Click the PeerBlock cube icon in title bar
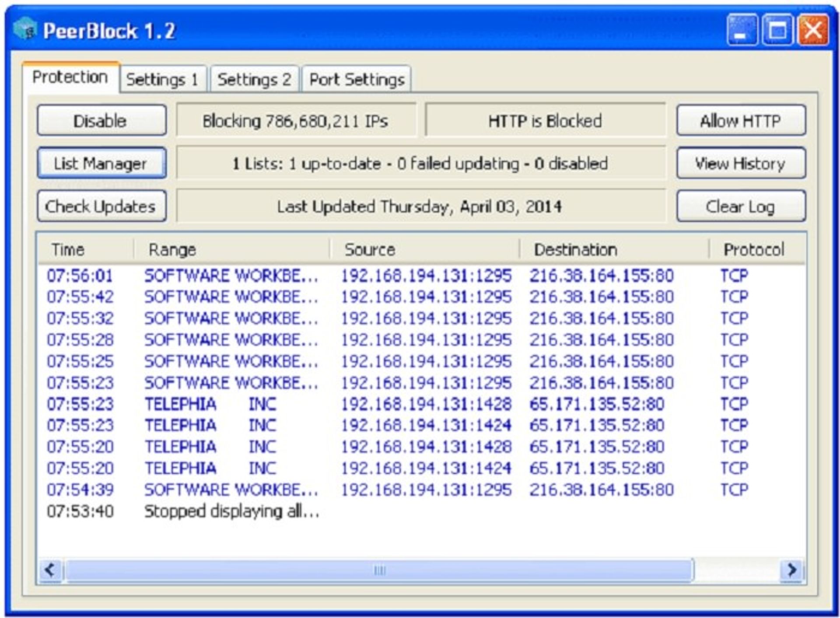 [x=24, y=29]
